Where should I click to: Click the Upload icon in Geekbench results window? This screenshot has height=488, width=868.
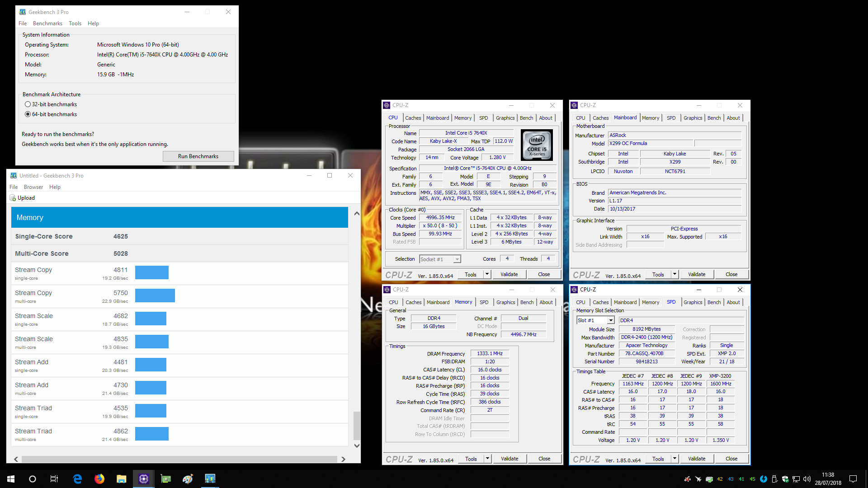[13, 198]
